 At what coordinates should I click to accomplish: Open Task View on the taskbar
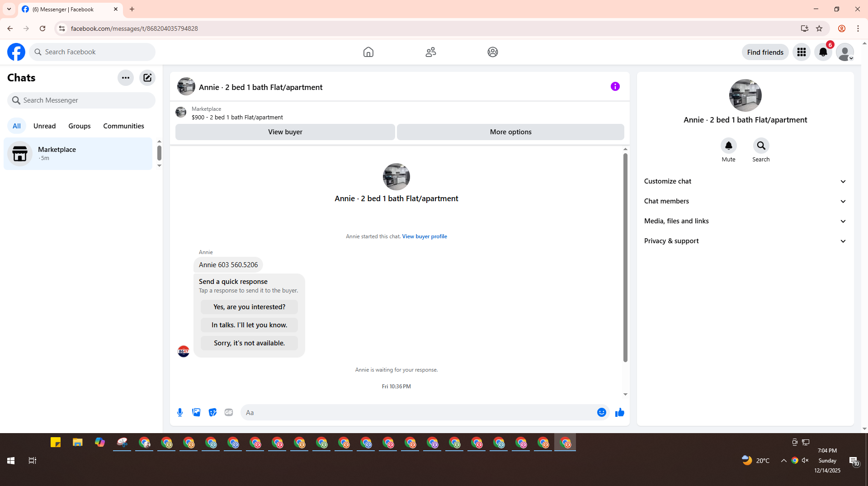32,461
